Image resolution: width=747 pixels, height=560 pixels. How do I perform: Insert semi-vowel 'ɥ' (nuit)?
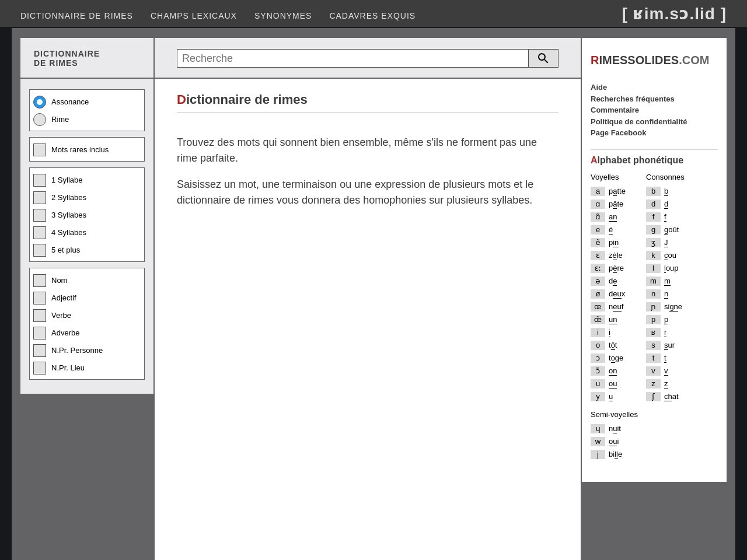pyautogui.click(x=598, y=429)
